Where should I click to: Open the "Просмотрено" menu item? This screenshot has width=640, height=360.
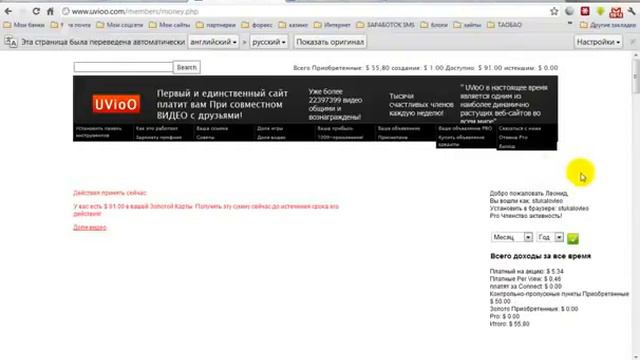click(x=393, y=138)
